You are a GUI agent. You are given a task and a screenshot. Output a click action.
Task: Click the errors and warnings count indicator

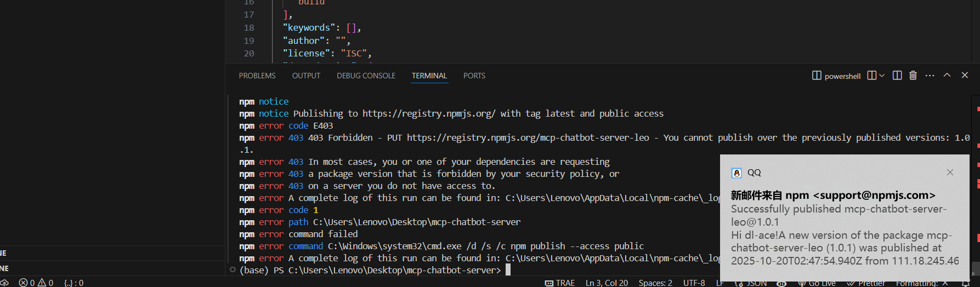36,283
